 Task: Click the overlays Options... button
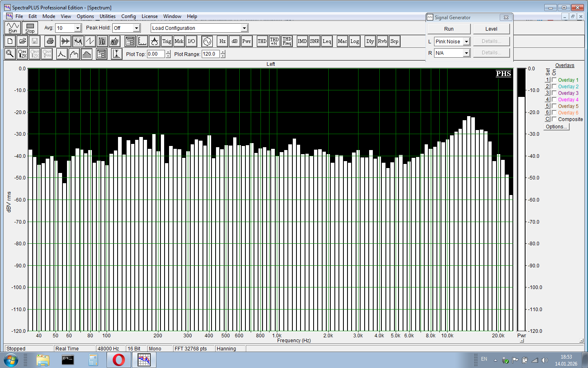[556, 127]
